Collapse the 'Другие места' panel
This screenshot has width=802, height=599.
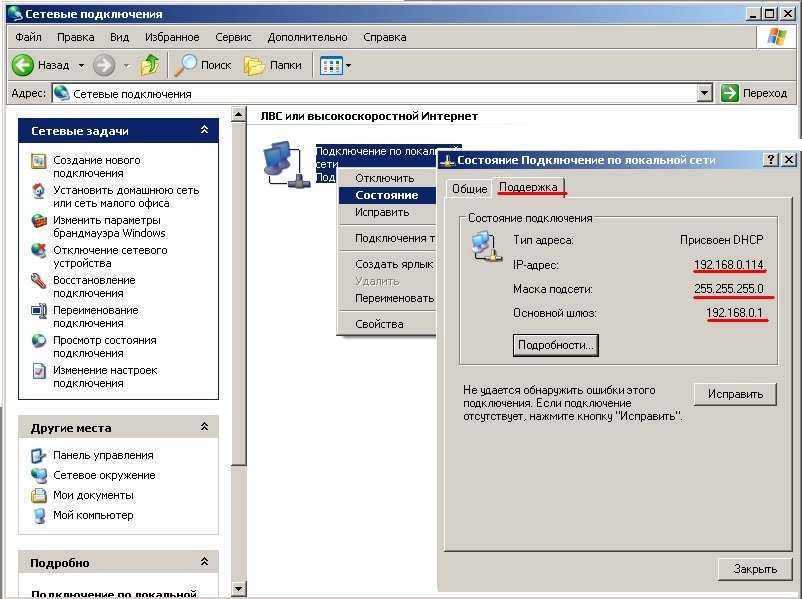[x=205, y=426]
